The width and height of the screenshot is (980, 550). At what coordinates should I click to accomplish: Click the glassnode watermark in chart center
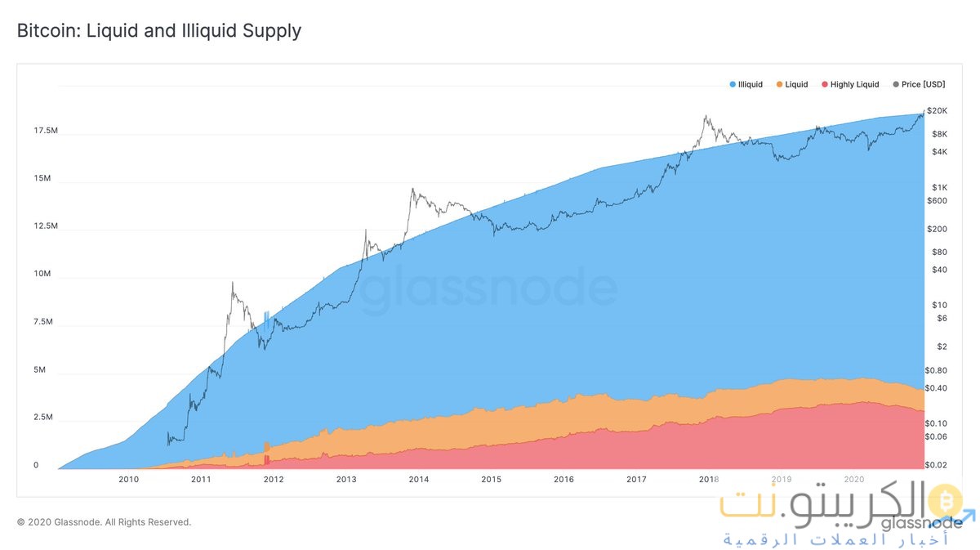tap(488, 290)
